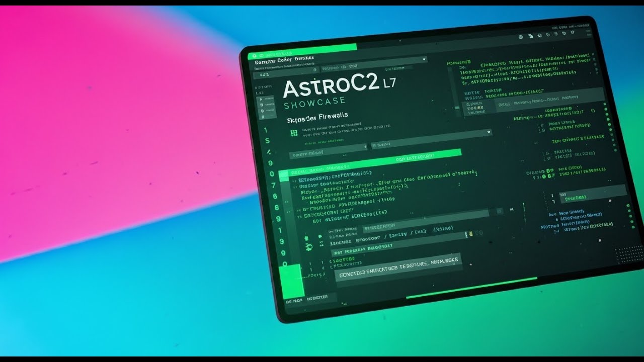Open the dropdown arrow in the top header bar
Viewport: 644px width, 362px height.
(x=424, y=59)
